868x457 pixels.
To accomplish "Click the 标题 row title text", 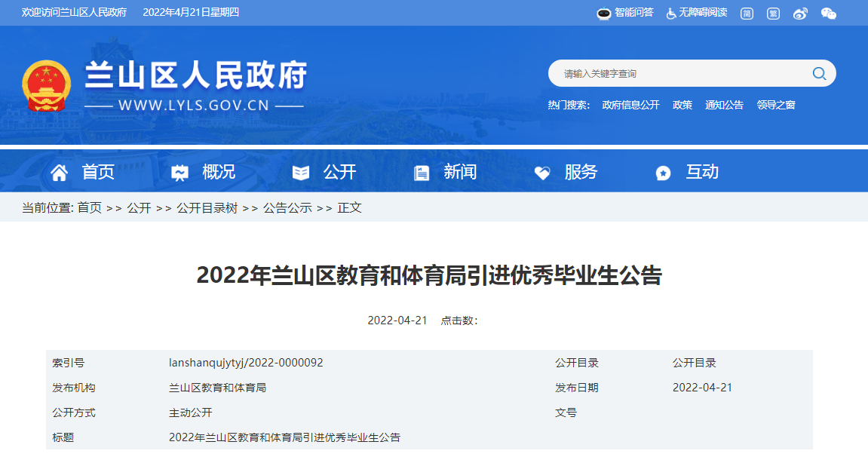I will [x=284, y=437].
